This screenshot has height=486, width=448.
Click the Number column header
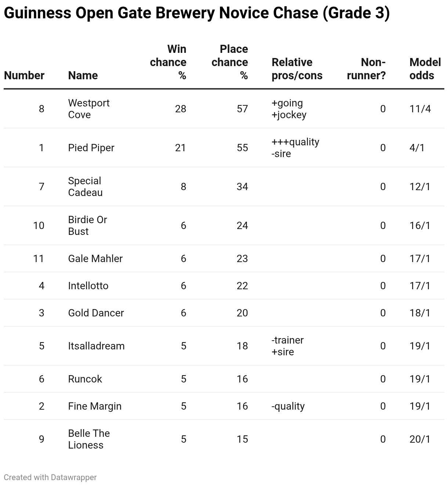coord(24,75)
